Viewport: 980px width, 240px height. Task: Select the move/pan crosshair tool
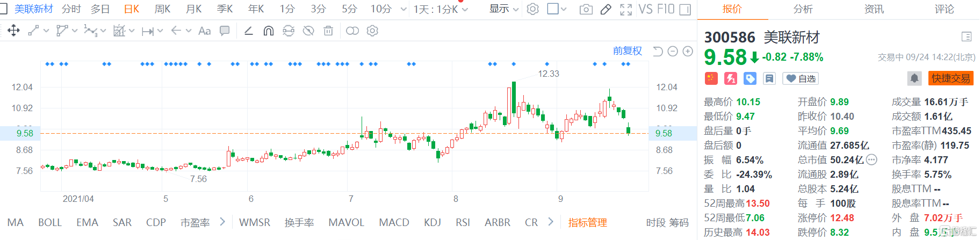[x=13, y=31]
